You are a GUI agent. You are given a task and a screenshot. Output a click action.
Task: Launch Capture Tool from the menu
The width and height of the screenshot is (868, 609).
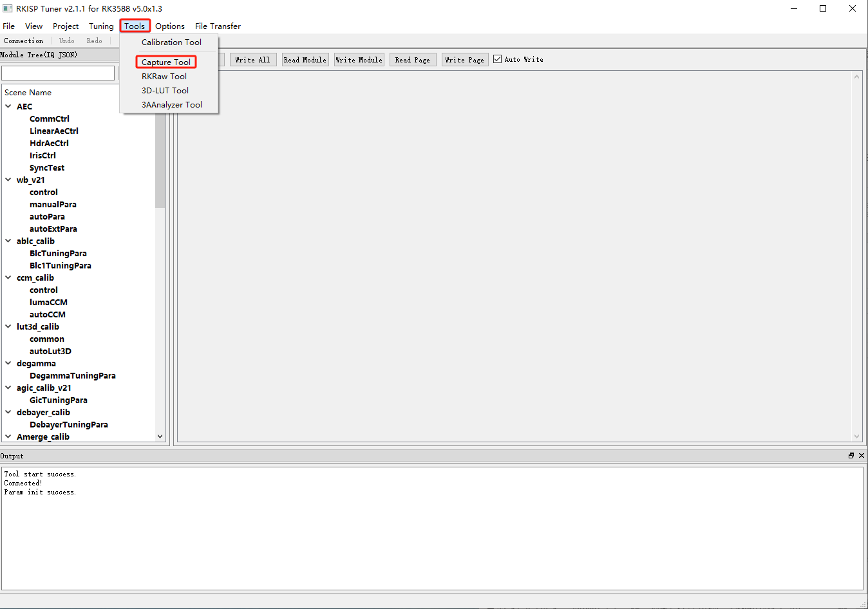tap(166, 62)
